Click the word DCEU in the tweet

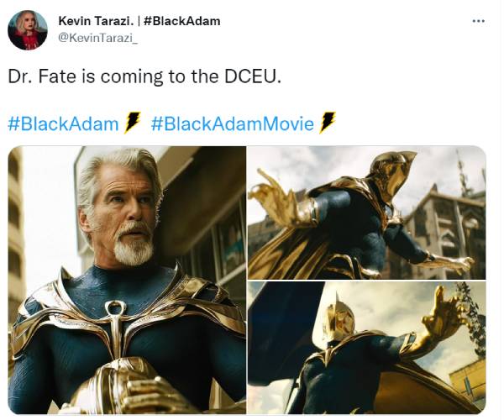pyautogui.click(x=253, y=76)
